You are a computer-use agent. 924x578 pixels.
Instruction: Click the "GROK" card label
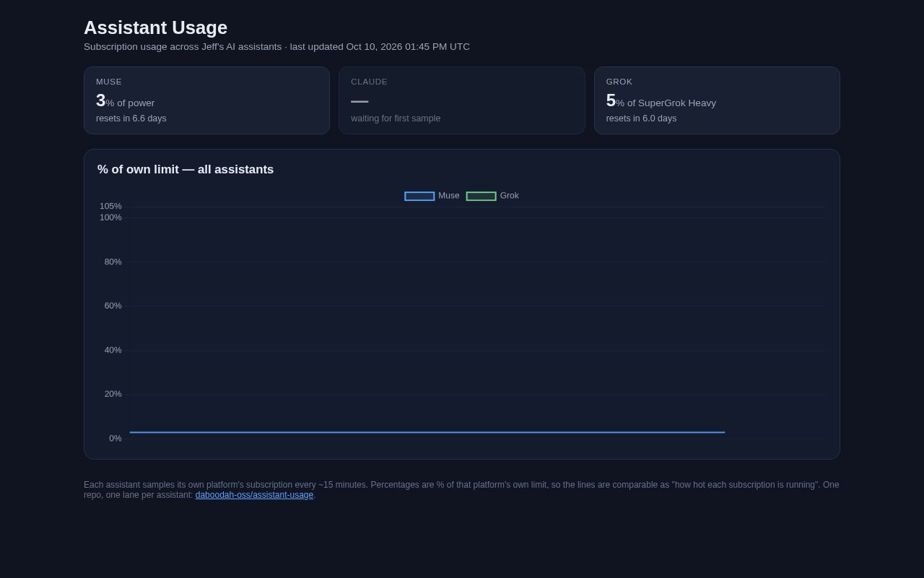coord(619,82)
